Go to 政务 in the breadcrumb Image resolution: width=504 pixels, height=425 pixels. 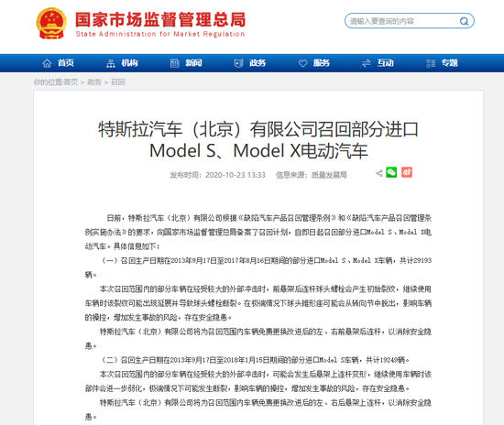pyautogui.click(x=94, y=82)
